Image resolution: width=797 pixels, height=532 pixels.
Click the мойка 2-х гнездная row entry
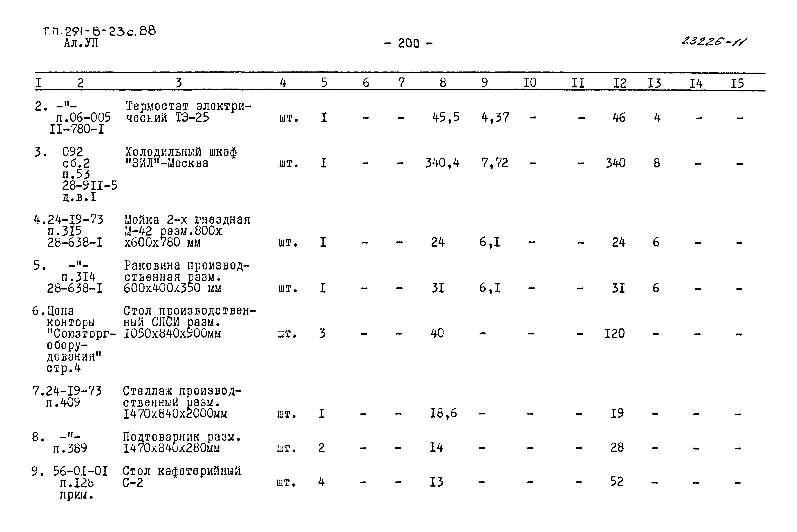(x=178, y=226)
